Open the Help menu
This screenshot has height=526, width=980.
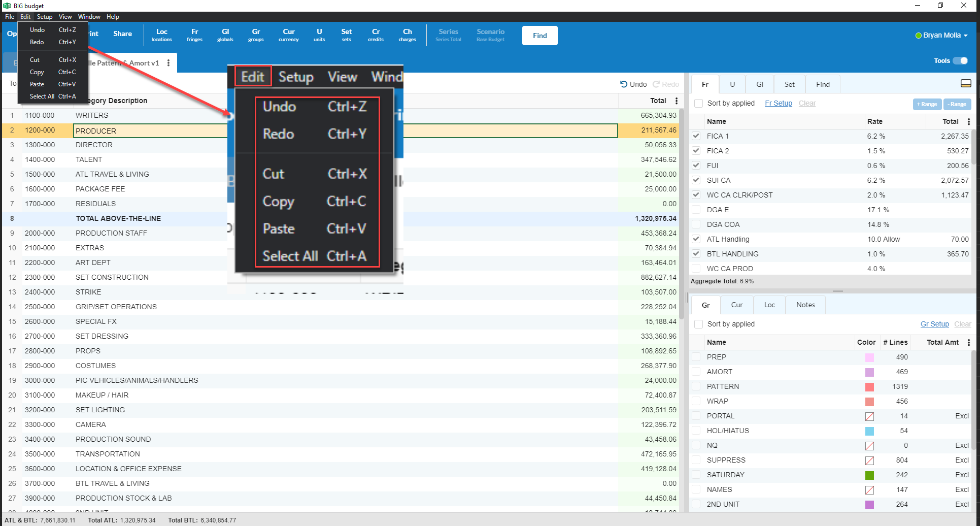pyautogui.click(x=113, y=17)
